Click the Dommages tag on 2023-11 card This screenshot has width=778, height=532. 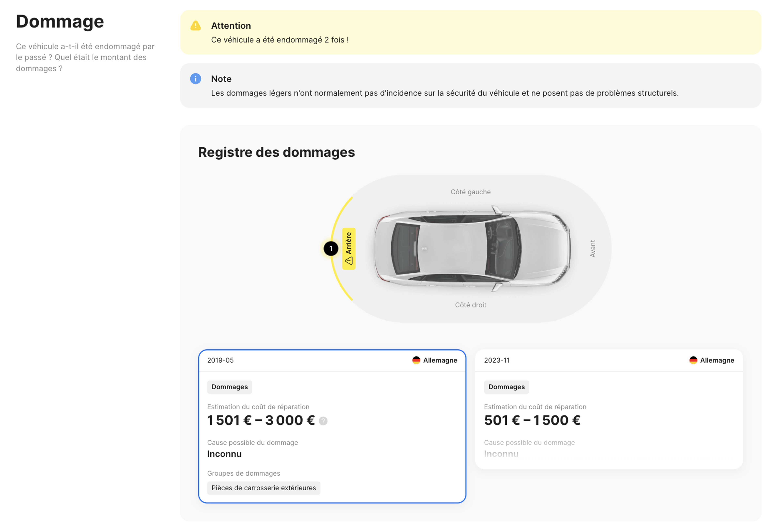[x=507, y=387]
